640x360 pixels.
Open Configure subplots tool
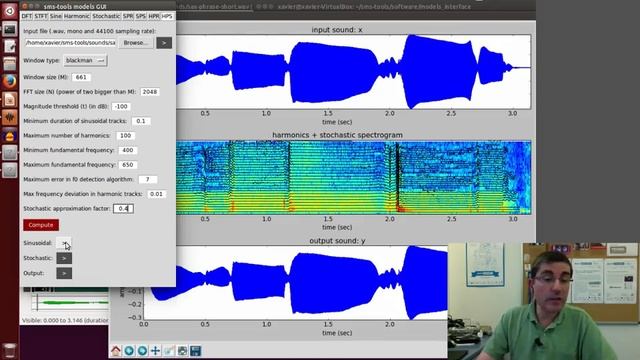[x=182, y=351]
